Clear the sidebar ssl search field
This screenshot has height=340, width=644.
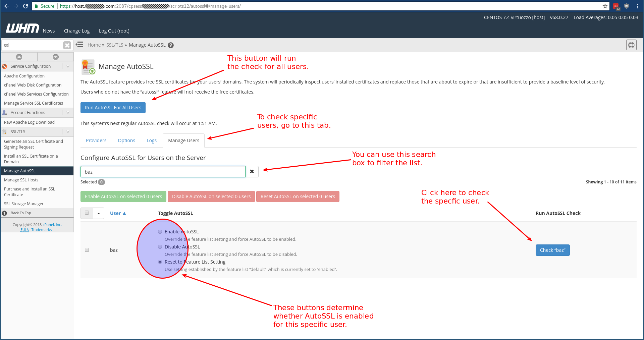click(x=67, y=45)
